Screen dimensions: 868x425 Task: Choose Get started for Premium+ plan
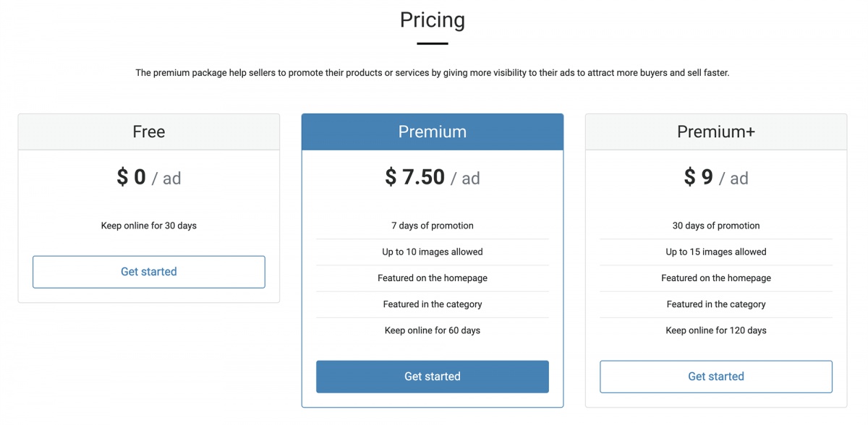(715, 377)
